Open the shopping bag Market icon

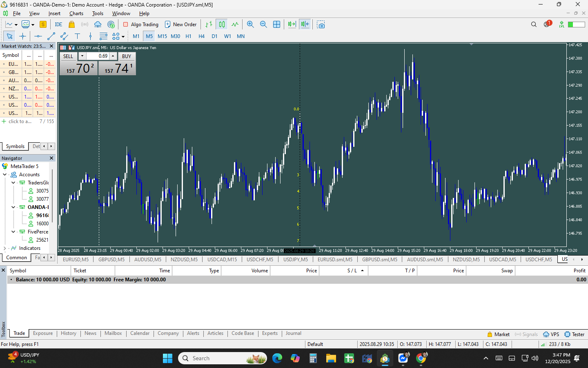(71, 25)
